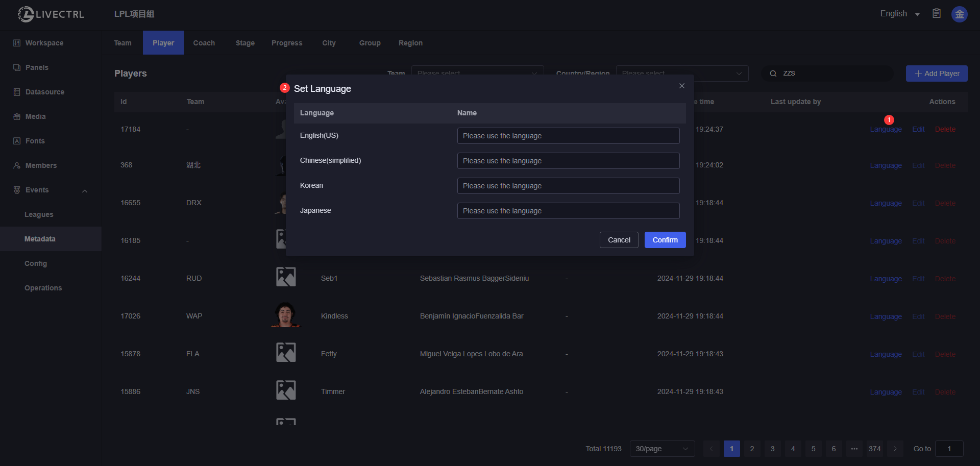Click the LiveCtrl logo icon
The height and width of the screenshot is (466, 980).
(x=26, y=14)
